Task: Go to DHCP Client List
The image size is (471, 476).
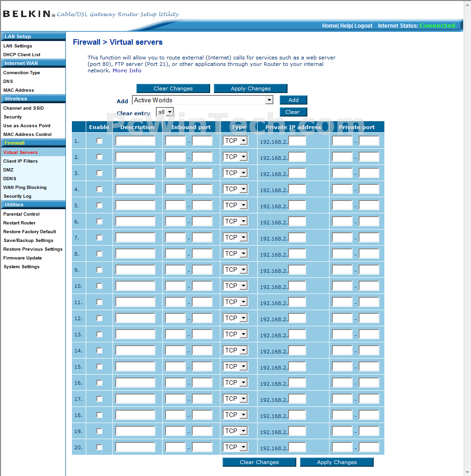Action: [x=22, y=55]
